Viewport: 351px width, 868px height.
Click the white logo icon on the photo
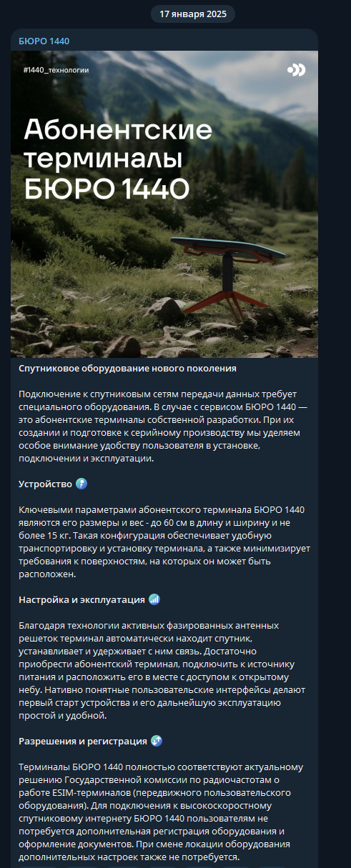tap(296, 69)
